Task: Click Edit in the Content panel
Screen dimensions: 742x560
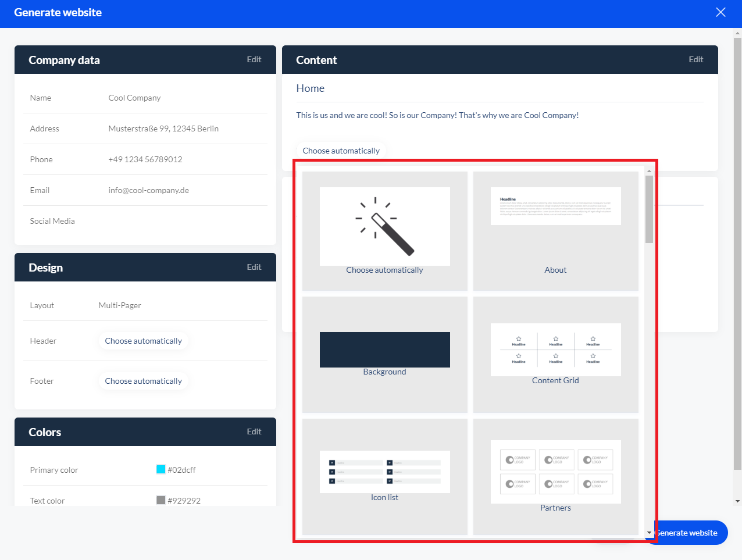Action: (696, 59)
